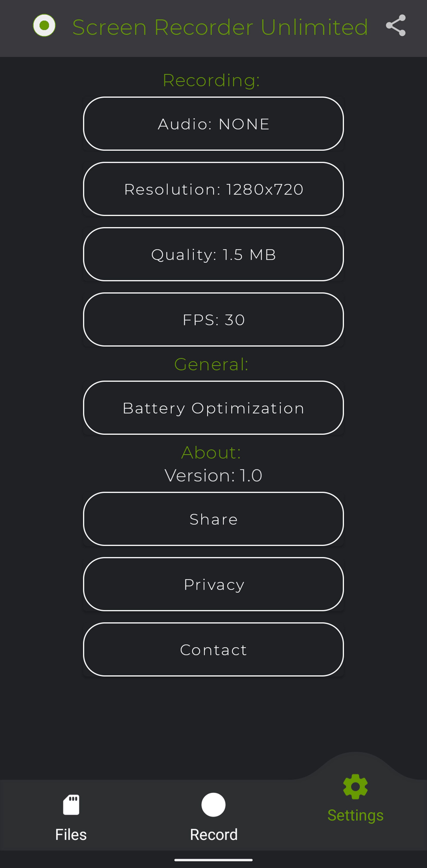This screenshot has height=868, width=427.
Task: Select the Settings tab label
Action: click(355, 815)
